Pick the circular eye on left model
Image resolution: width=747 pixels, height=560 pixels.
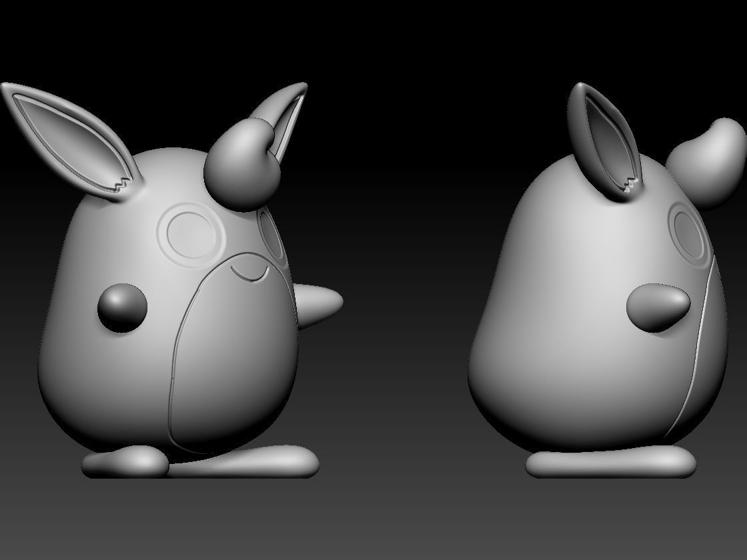point(191,236)
